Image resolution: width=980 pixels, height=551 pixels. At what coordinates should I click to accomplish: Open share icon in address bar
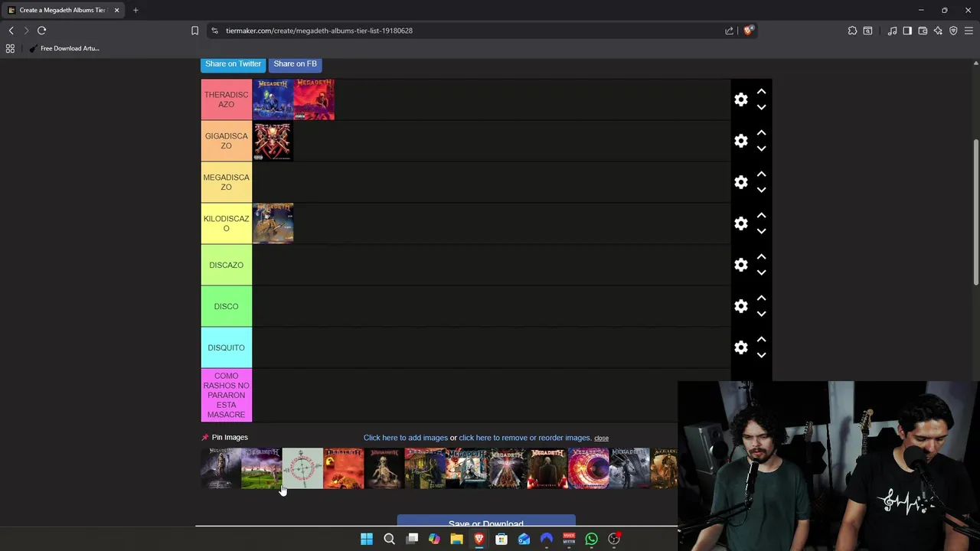click(729, 31)
